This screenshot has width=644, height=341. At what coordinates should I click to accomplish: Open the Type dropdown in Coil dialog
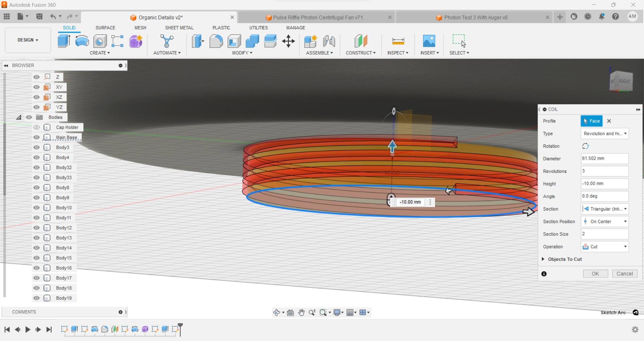coord(605,134)
